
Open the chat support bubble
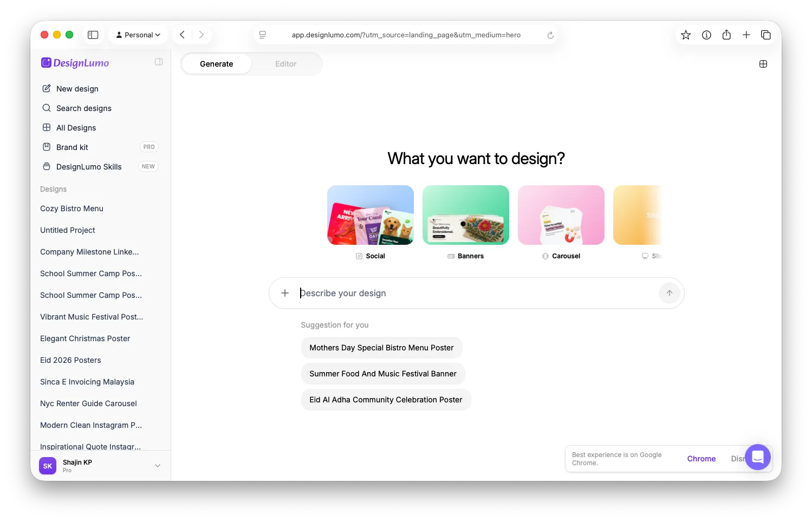(758, 458)
